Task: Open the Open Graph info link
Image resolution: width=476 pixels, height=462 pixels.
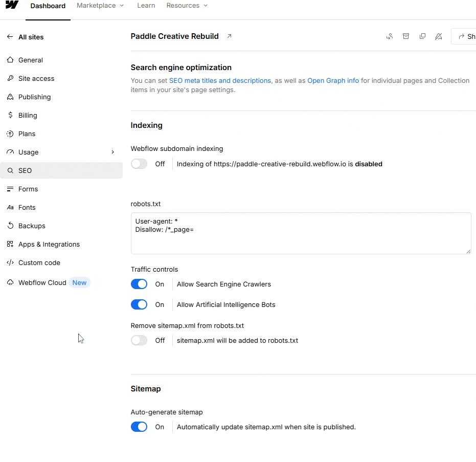Action: pos(333,80)
